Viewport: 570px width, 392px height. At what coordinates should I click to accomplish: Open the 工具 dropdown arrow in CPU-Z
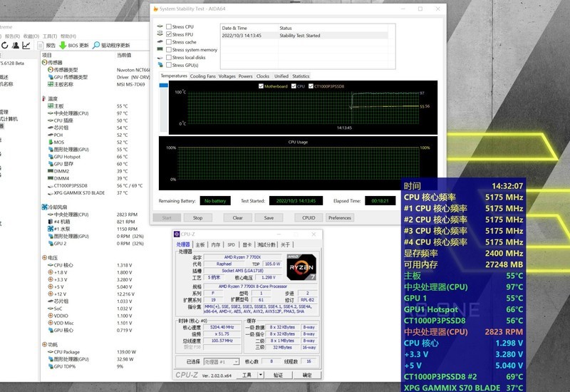(x=261, y=375)
